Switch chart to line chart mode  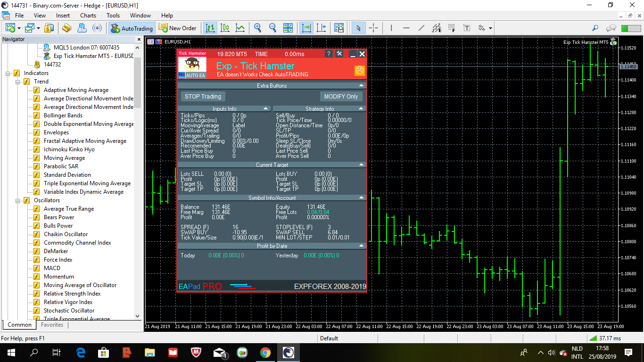tap(240, 28)
